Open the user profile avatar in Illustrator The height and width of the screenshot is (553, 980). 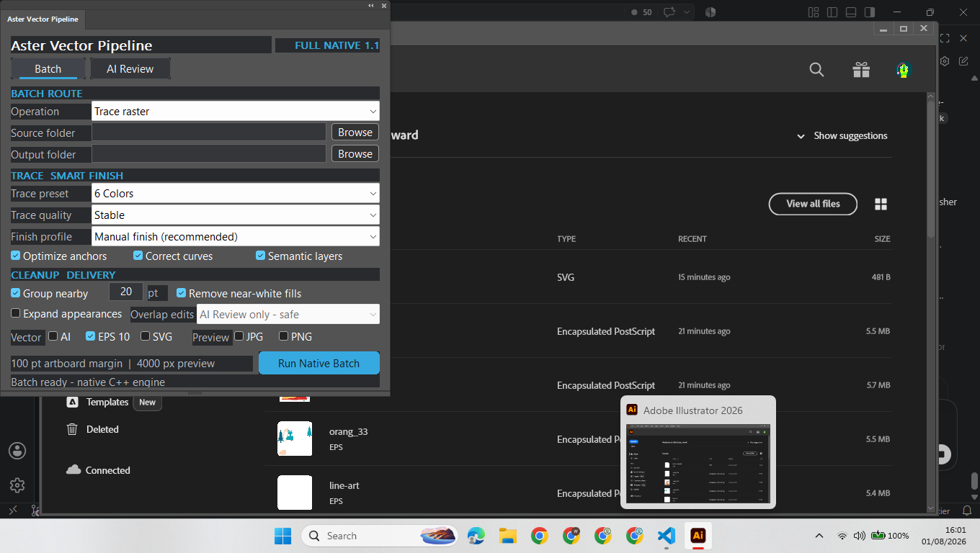(x=904, y=69)
